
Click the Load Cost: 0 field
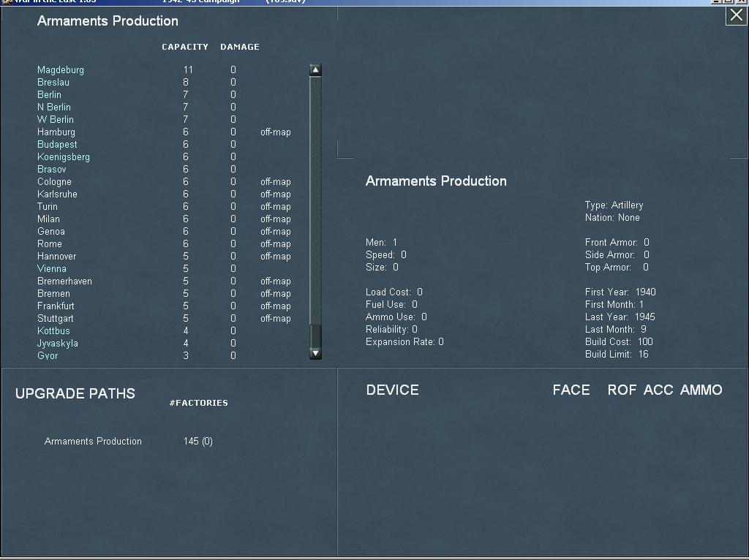[x=394, y=292]
